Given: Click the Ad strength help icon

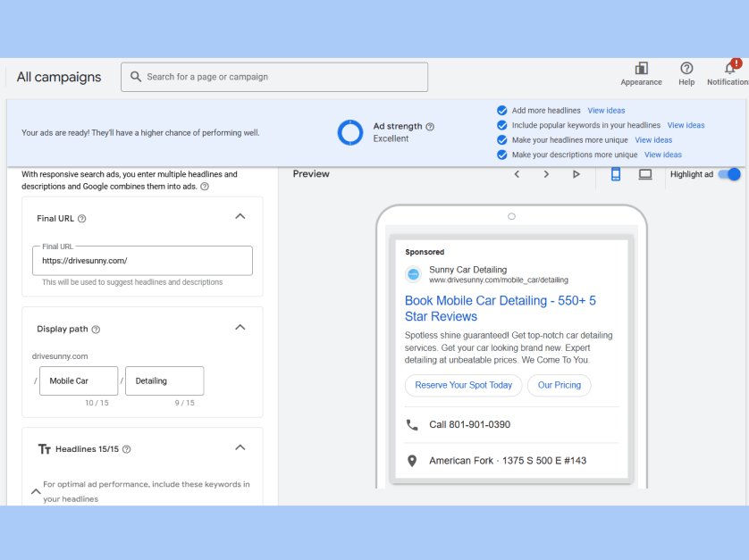Looking at the screenshot, I should click(430, 127).
